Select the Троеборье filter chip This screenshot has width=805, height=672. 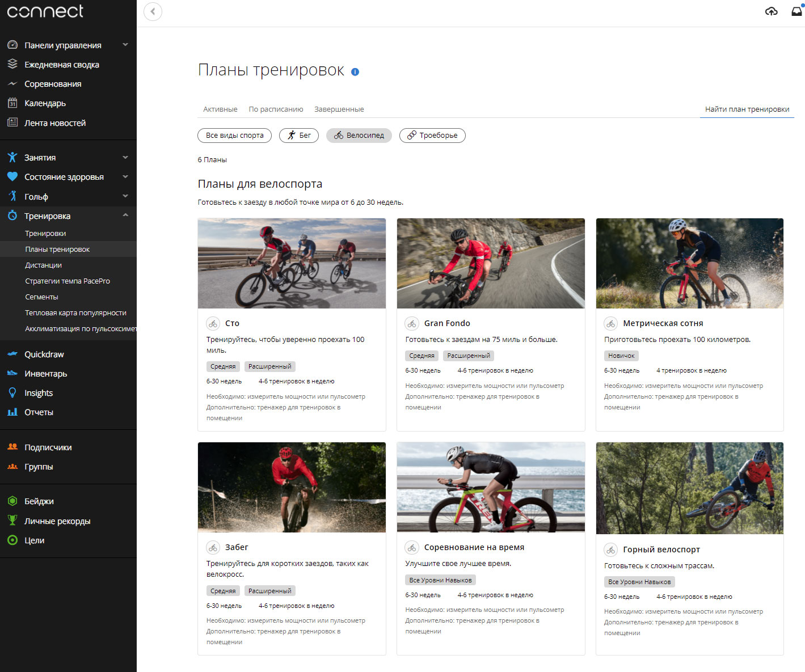(x=432, y=136)
